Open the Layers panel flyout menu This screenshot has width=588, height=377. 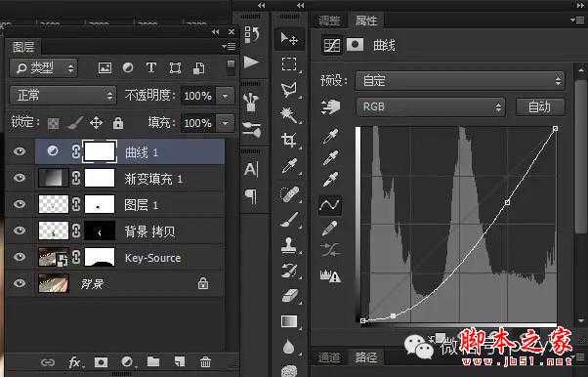[x=229, y=47]
